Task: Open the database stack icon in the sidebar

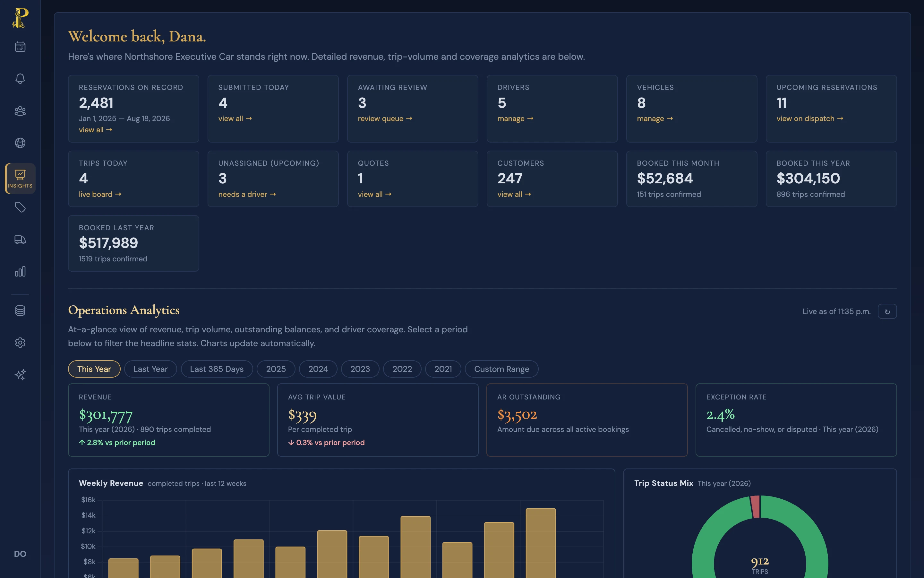Action: click(20, 311)
